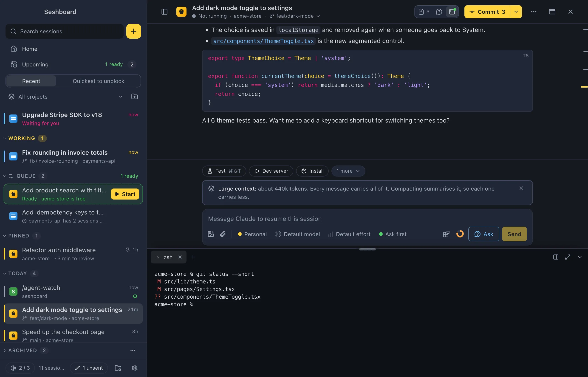
Task: Switch to Quickest to unblock
Action: pos(98,81)
